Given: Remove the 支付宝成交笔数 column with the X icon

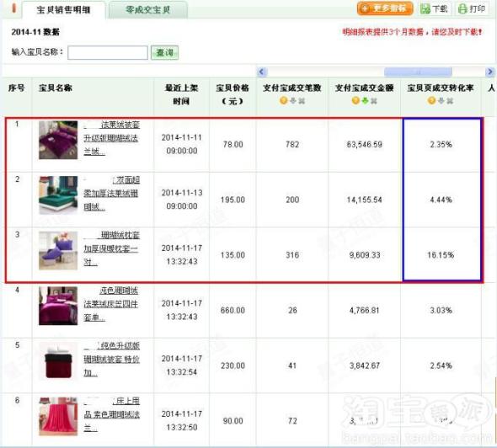Looking at the screenshot, I should (302, 101).
